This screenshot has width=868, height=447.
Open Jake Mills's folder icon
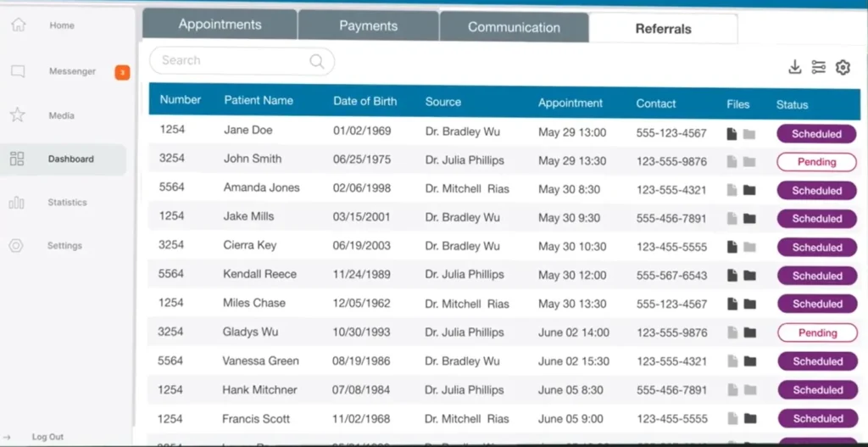[749, 218]
